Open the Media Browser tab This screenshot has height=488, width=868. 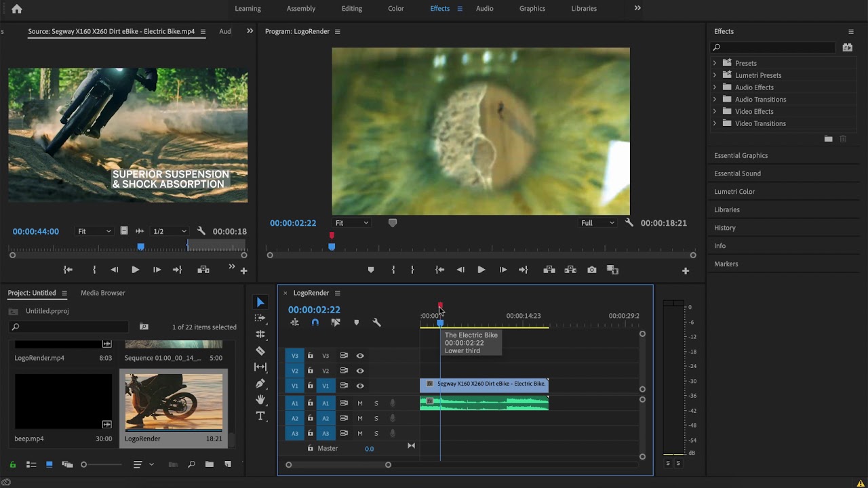point(103,293)
